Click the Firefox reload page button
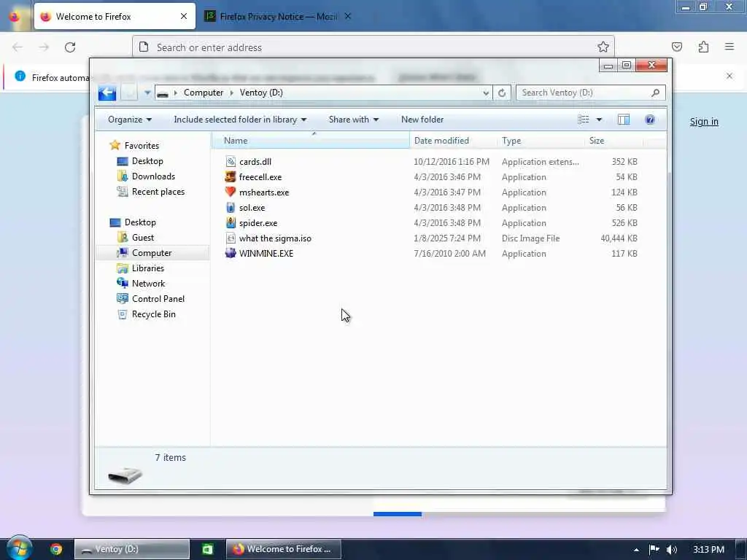This screenshot has width=747, height=560. (70, 47)
